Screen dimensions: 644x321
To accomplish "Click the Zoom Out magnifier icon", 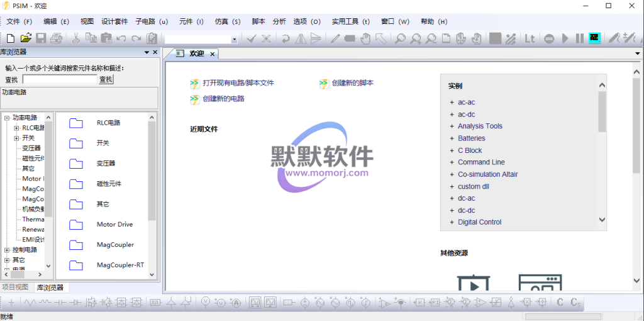I will [x=431, y=38].
